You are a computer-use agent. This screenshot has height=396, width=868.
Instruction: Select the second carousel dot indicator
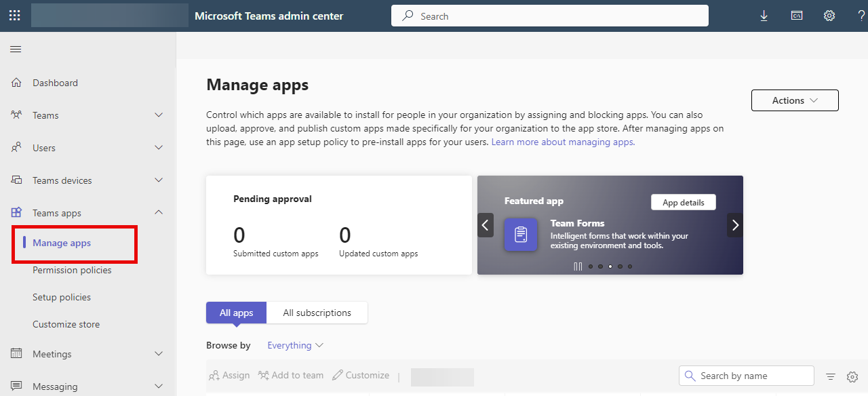click(x=600, y=266)
